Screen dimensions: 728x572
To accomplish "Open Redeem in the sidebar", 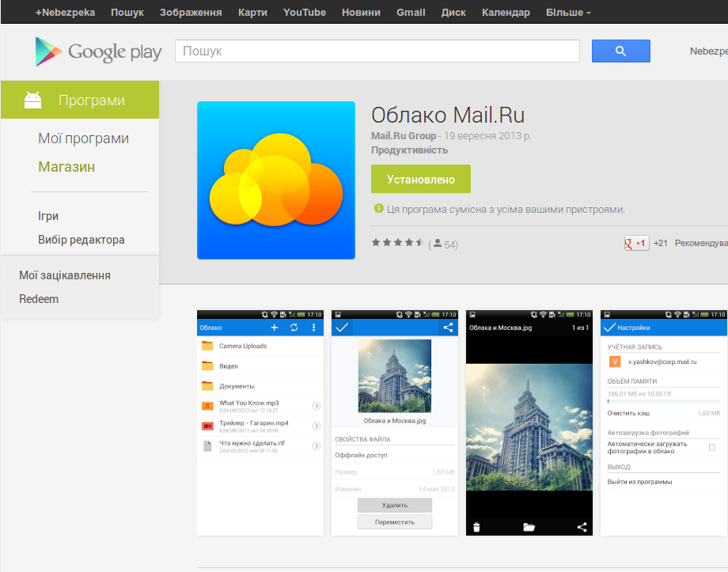I will click(39, 299).
